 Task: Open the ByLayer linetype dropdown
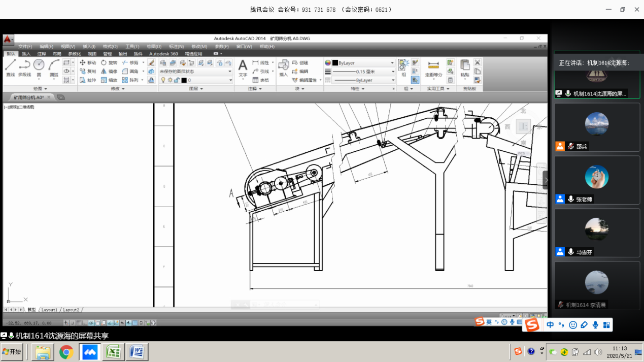363,80
